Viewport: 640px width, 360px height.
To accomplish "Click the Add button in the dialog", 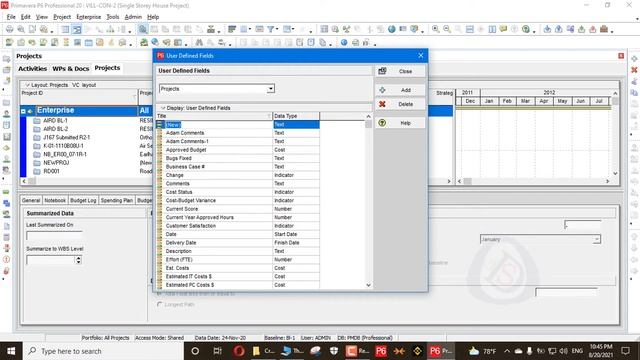I will [400, 90].
